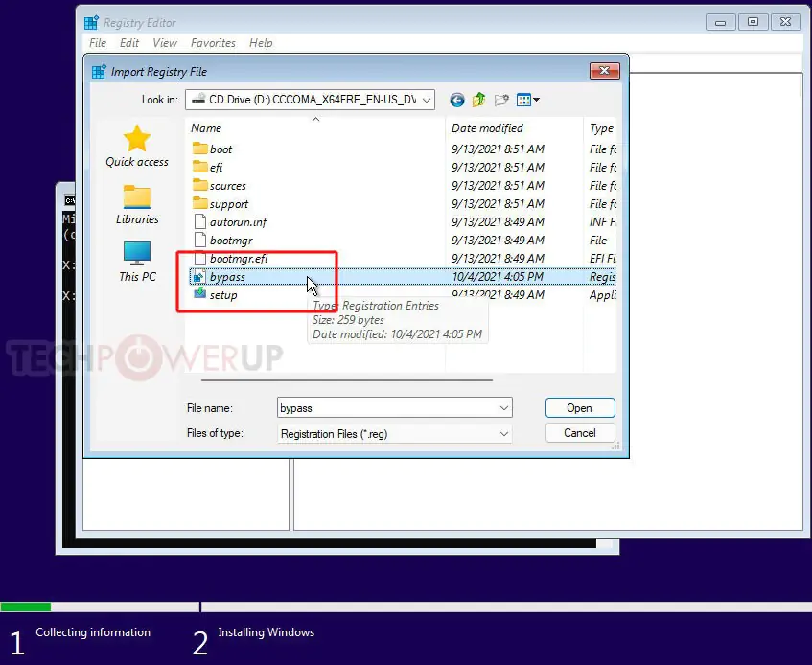The height and width of the screenshot is (665, 812).
Task: Open the Help menu in Registry Editor
Action: pos(261,43)
